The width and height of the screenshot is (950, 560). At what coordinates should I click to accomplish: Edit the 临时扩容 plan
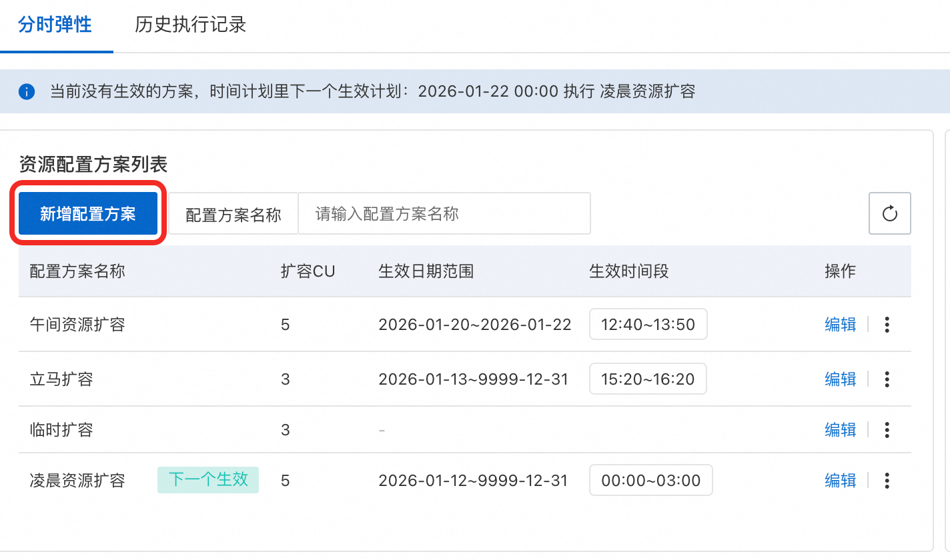pyautogui.click(x=840, y=430)
